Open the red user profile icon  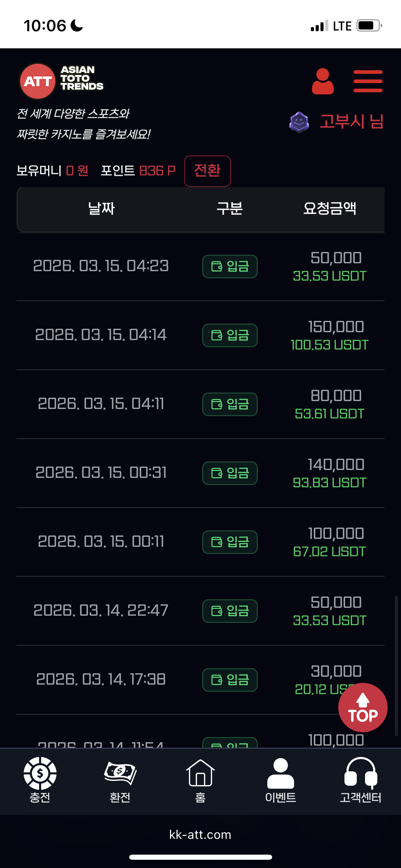[x=323, y=81]
